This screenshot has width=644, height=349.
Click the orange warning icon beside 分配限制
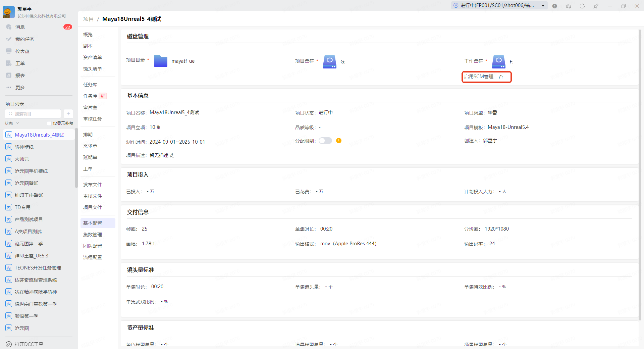[339, 141]
